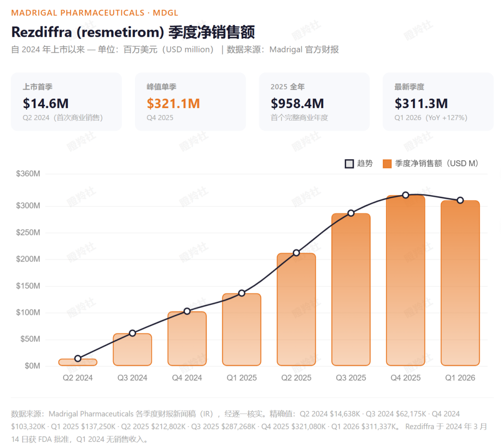Click the $150M y-axis label
This screenshot has height=448, width=501.
pos(28,286)
